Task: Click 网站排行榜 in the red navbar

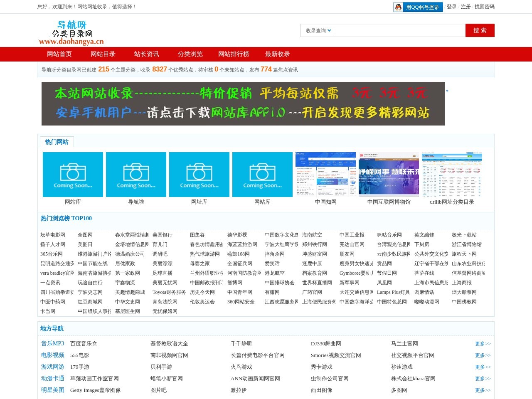Action: click(233, 54)
